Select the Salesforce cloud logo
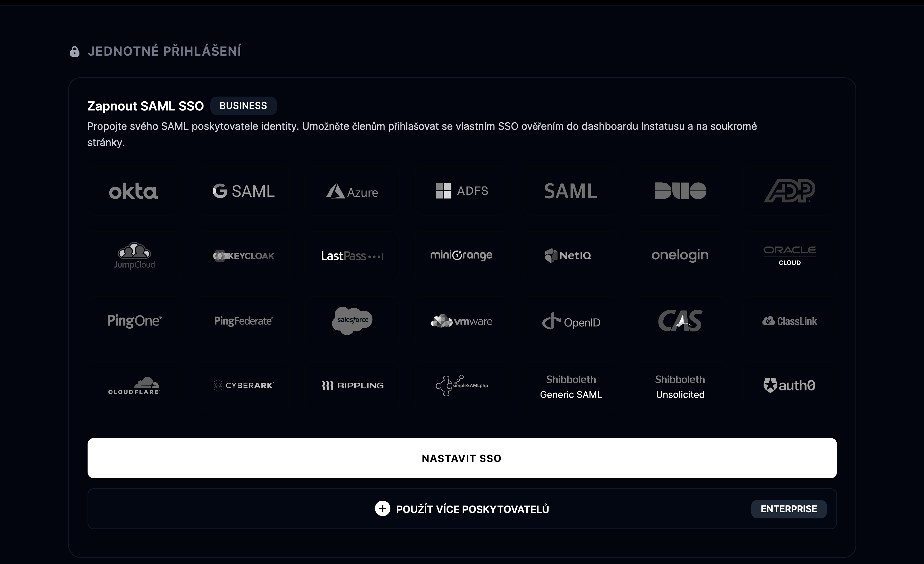924x564 pixels. click(x=352, y=321)
